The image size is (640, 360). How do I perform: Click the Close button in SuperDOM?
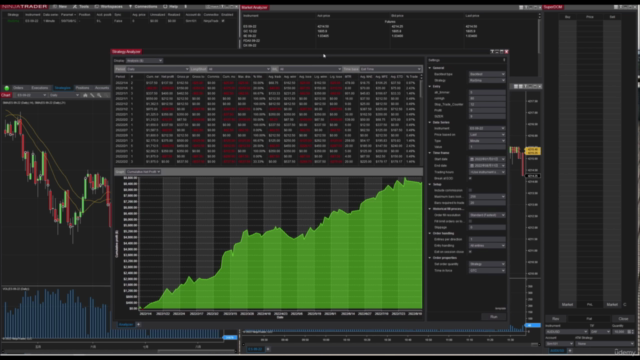(623, 319)
